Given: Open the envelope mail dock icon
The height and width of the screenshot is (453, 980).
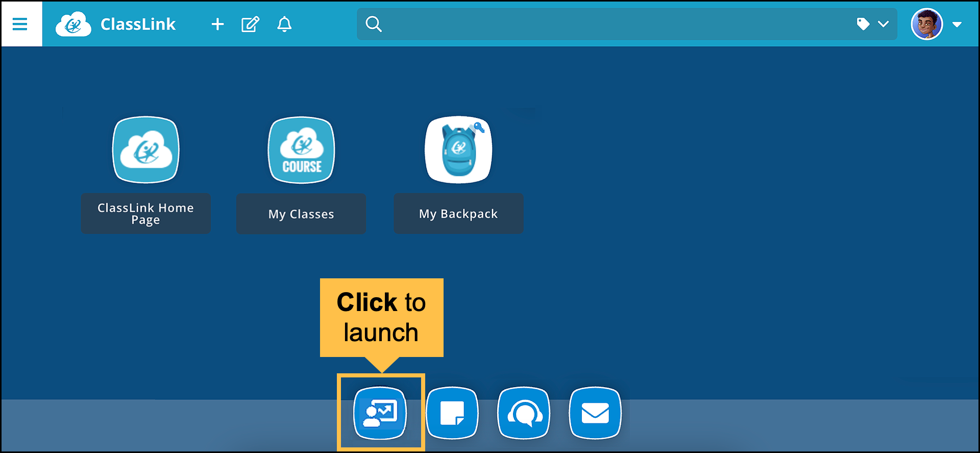Looking at the screenshot, I should click(x=595, y=413).
